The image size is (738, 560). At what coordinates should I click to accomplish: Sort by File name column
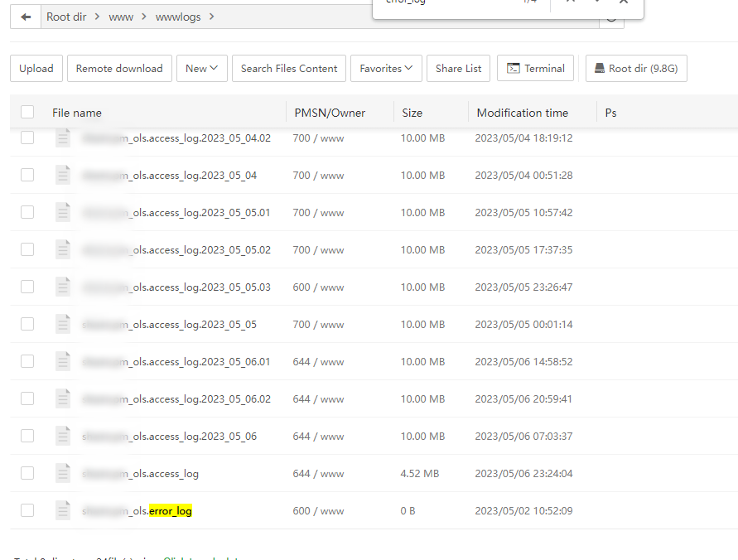(77, 113)
